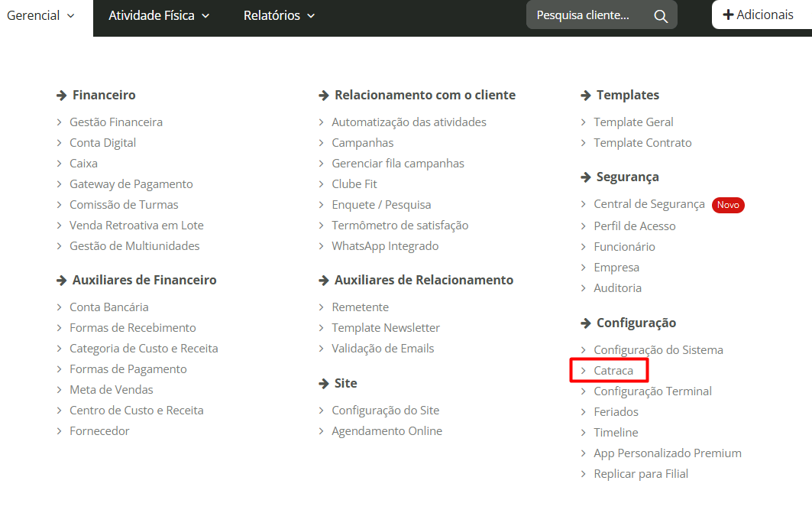Open Configuração do Sistema
Viewport: 812px width, 526px height.
(x=658, y=350)
